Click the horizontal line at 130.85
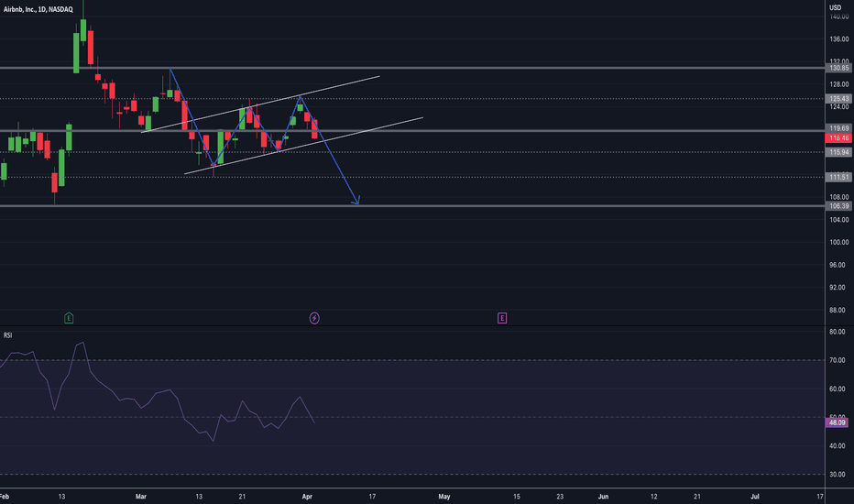 click(412, 68)
